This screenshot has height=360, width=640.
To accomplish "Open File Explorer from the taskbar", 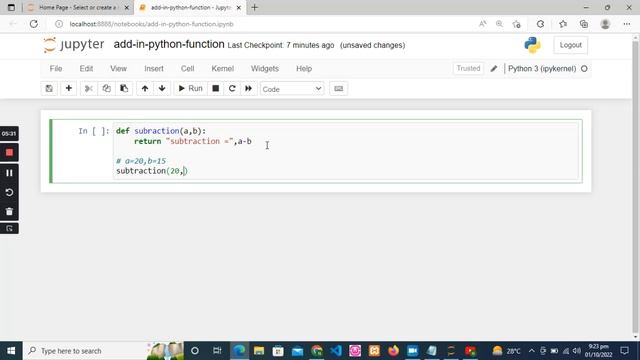I will (x=259, y=351).
